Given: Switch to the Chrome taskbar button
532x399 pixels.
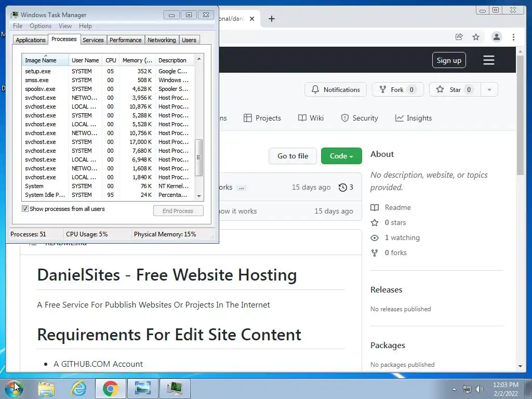Looking at the screenshot, I should 111,389.
